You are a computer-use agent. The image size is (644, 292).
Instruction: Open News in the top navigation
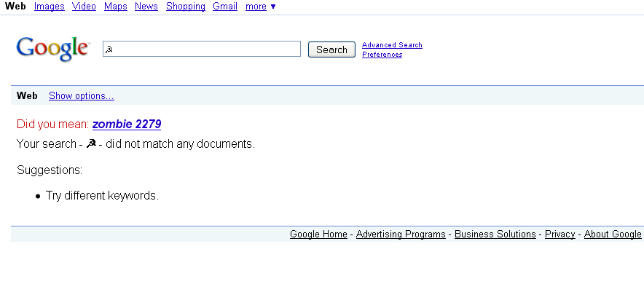[x=146, y=6]
